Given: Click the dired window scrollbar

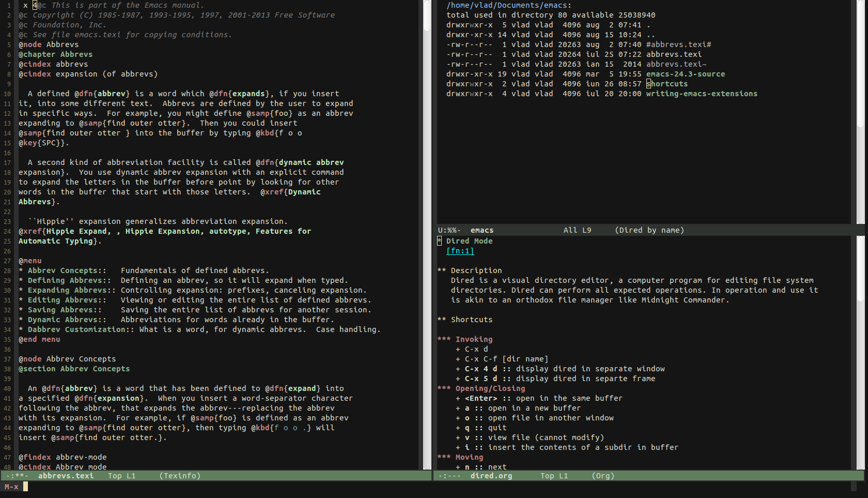Looking at the screenshot, I should coord(860,112).
